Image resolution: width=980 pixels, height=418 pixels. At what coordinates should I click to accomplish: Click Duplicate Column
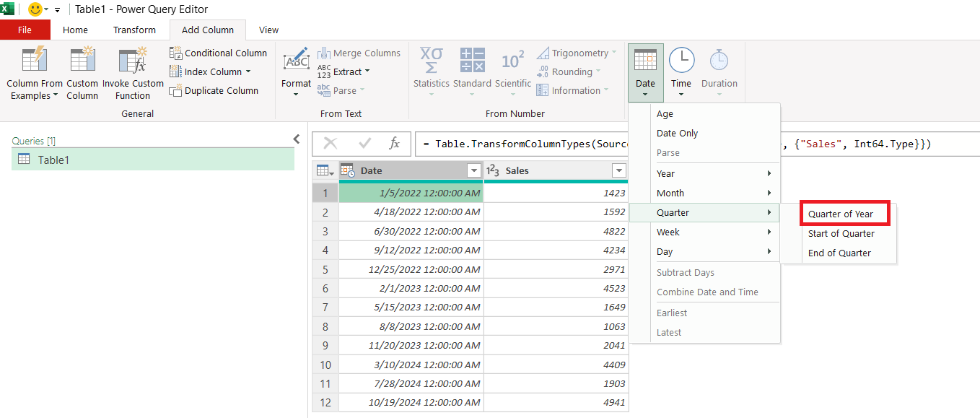pyautogui.click(x=214, y=90)
